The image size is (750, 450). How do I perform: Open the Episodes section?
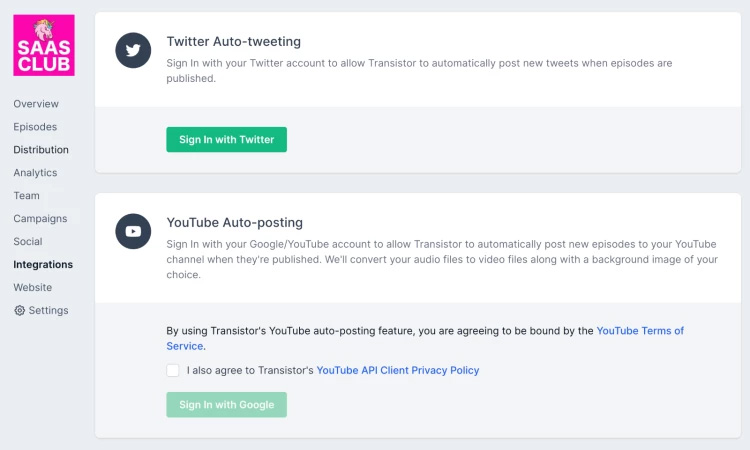tap(35, 127)
